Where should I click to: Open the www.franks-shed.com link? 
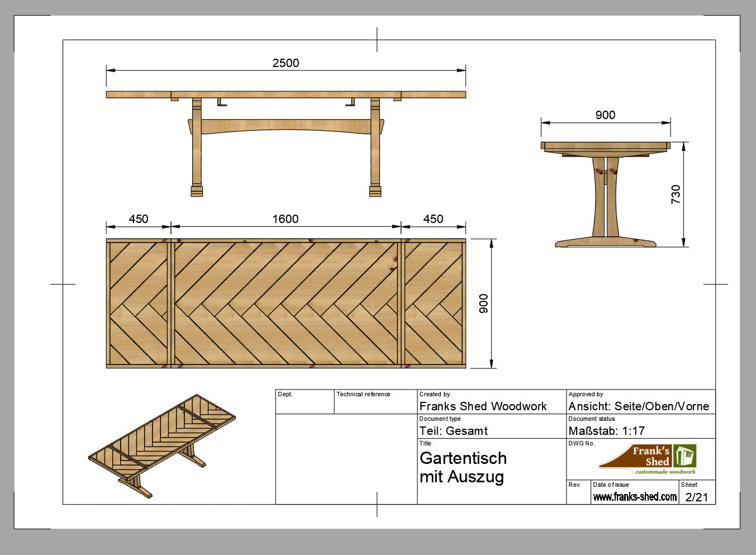[635, 497]
